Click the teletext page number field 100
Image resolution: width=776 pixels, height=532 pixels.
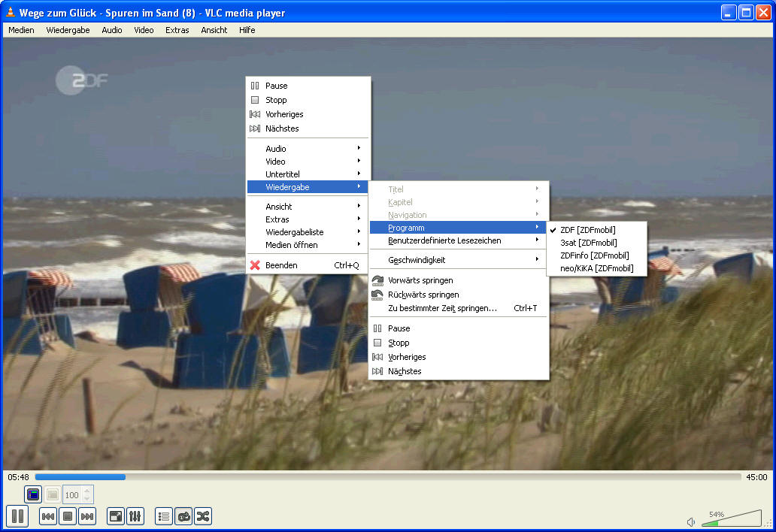coord(77,494)
